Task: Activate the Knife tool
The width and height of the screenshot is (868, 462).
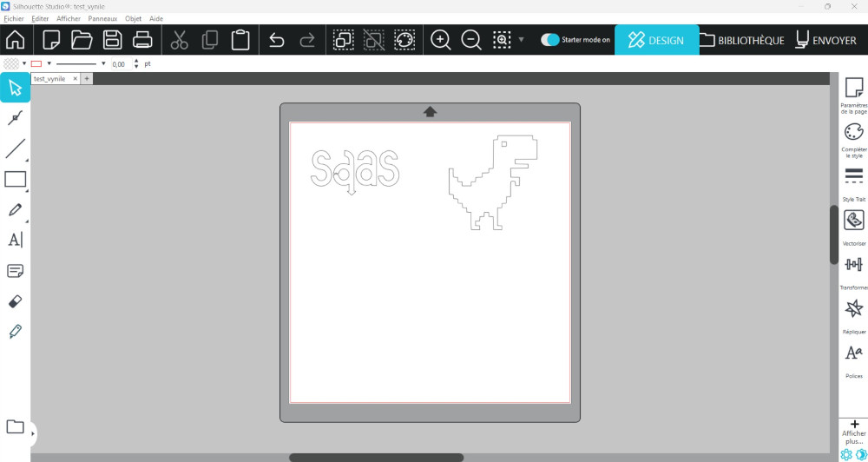Action: click(x=15, y=332)
